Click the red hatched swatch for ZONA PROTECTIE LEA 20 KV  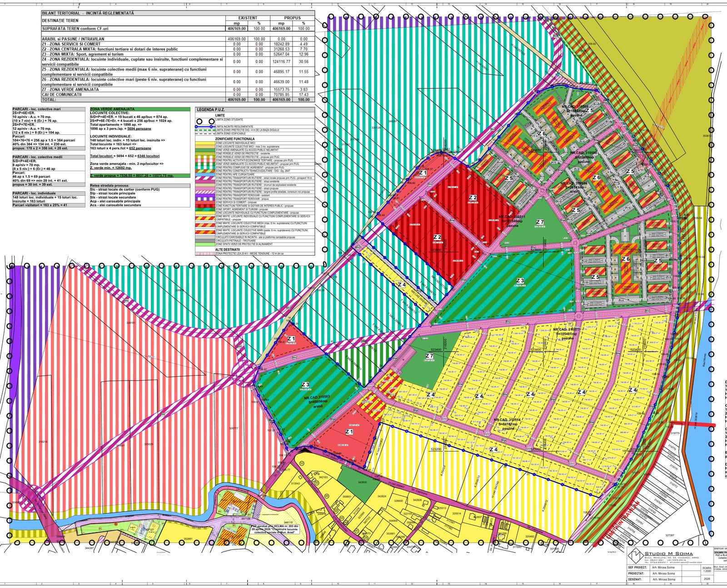(205, 253)
